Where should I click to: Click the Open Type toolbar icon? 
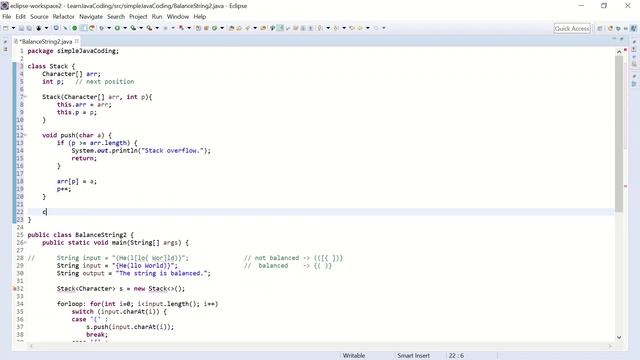231,28
